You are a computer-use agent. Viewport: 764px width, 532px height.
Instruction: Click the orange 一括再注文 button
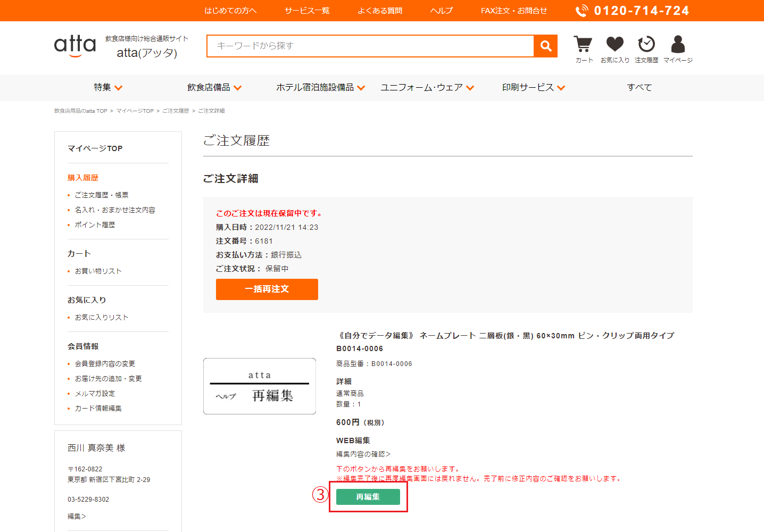[x=267, y=289]
